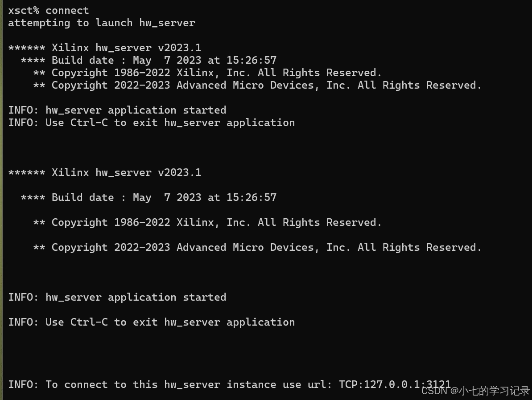Select the second 'Build date : May 7 2023' line

click(148, 198)
